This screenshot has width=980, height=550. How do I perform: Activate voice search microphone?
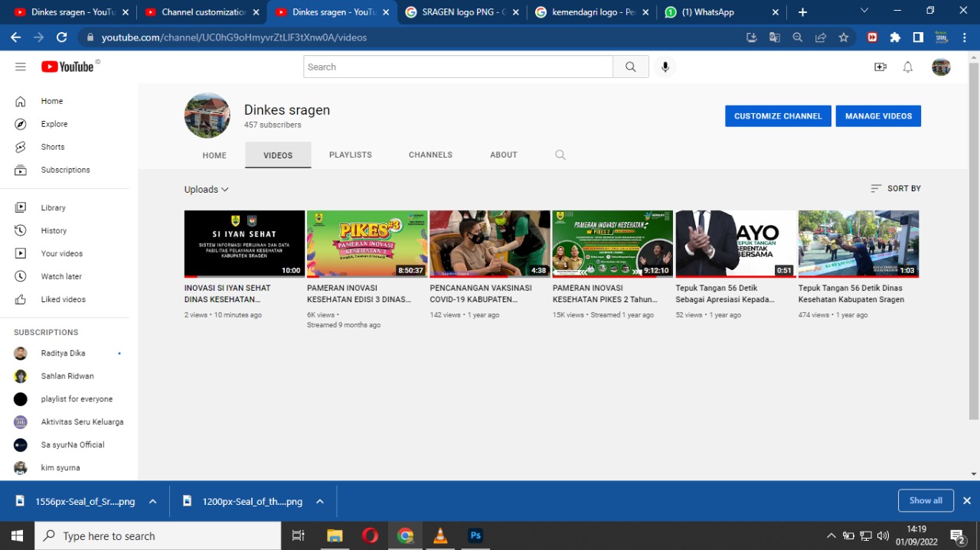coord(665,67)
